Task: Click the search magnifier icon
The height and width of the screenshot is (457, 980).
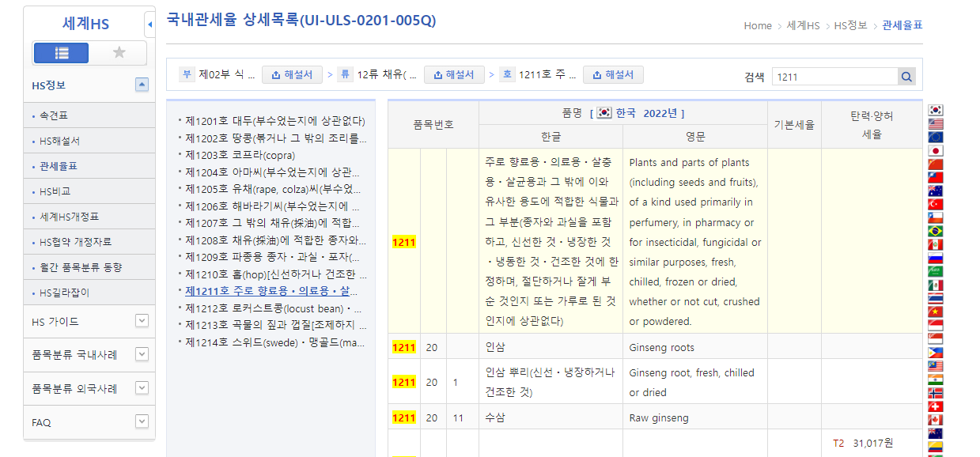Action: pos(906,77)
